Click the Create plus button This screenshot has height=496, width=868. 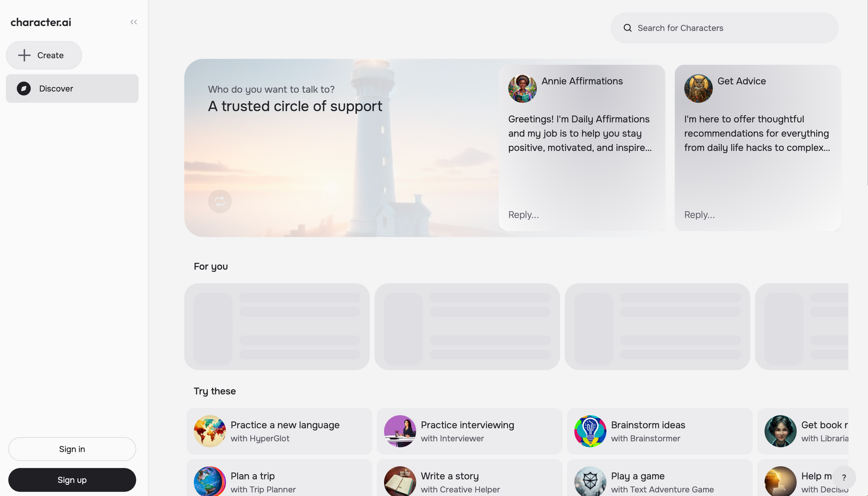tap(44, 55)
